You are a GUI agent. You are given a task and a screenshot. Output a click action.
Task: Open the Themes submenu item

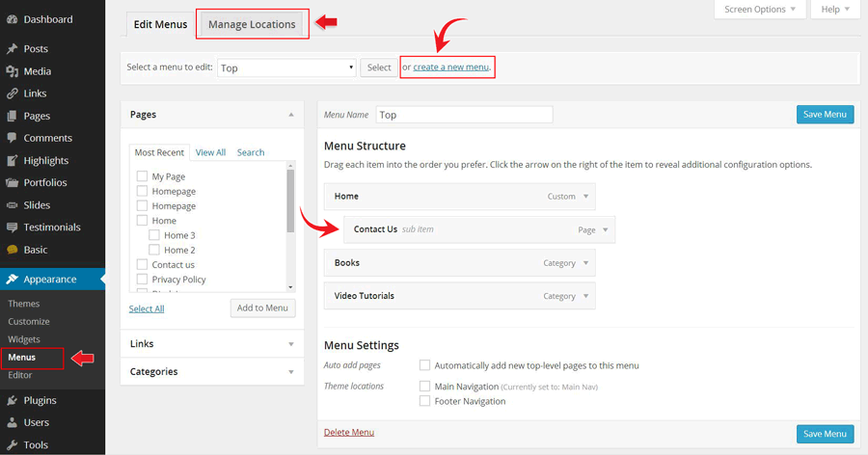pos(24,304)
